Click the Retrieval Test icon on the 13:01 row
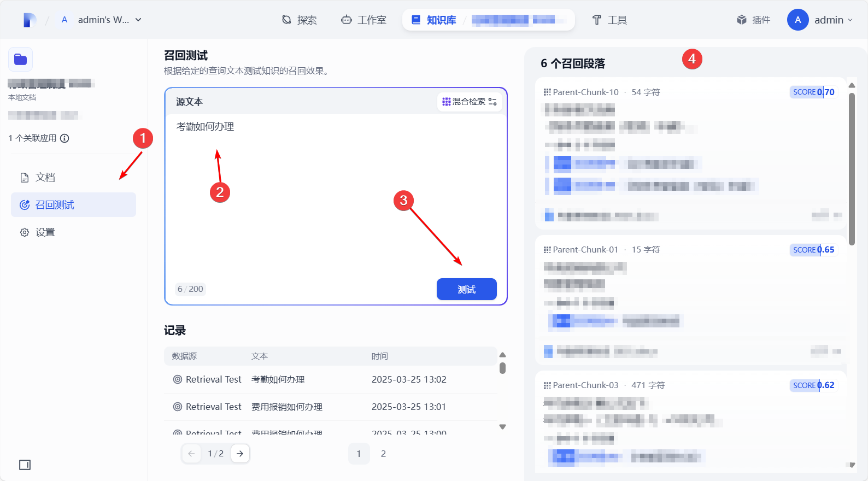This screenshot has height=481, width=868. tap(178, 407)
